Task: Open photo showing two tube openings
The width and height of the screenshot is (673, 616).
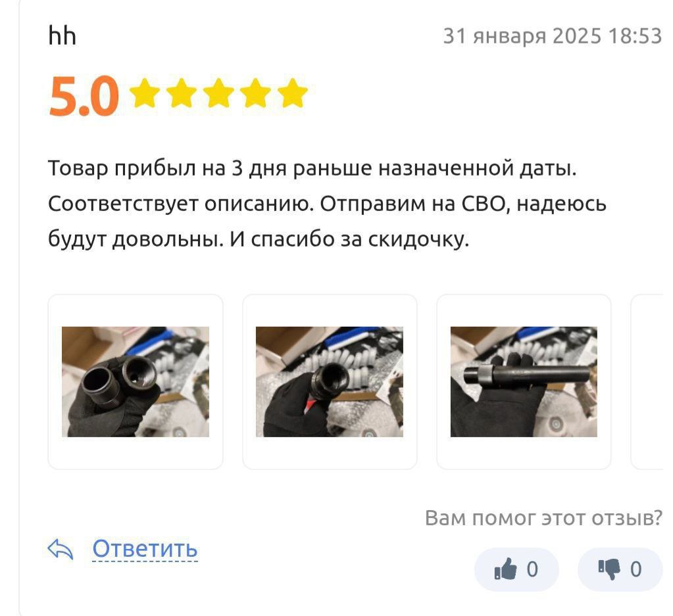Action: tap(136, 382)
